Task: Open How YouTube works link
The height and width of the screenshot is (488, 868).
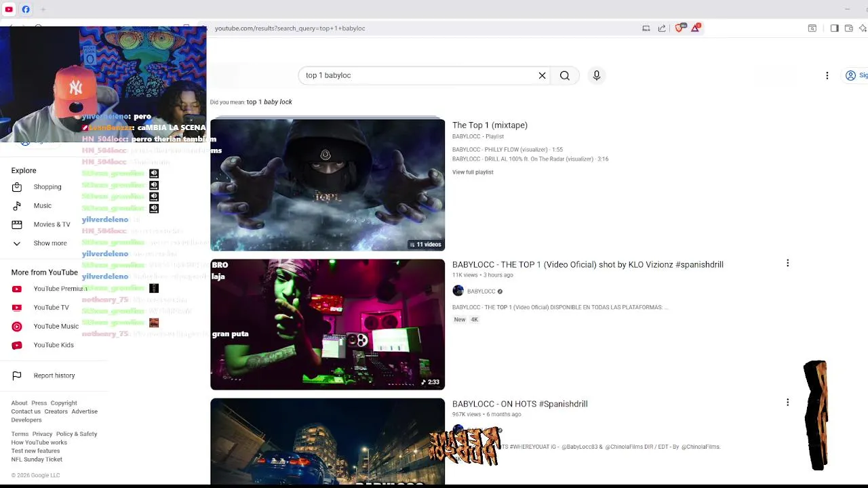Action: tap(39, 443)
